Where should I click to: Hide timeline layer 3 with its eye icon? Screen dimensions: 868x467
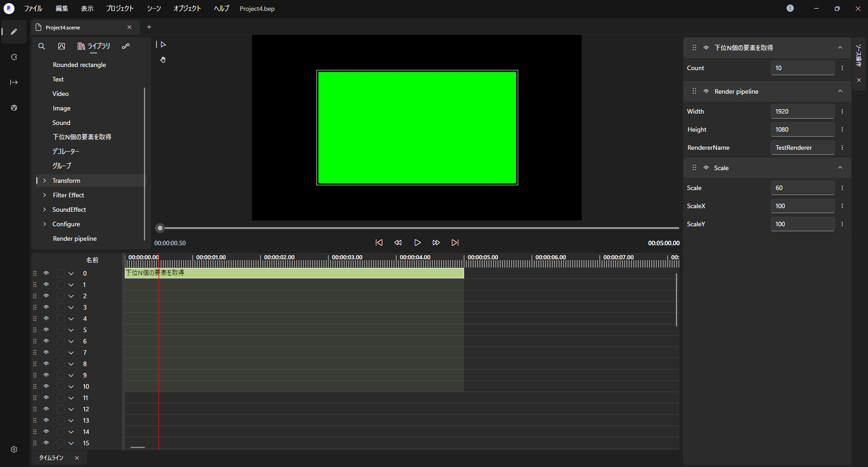click(46, 307)
